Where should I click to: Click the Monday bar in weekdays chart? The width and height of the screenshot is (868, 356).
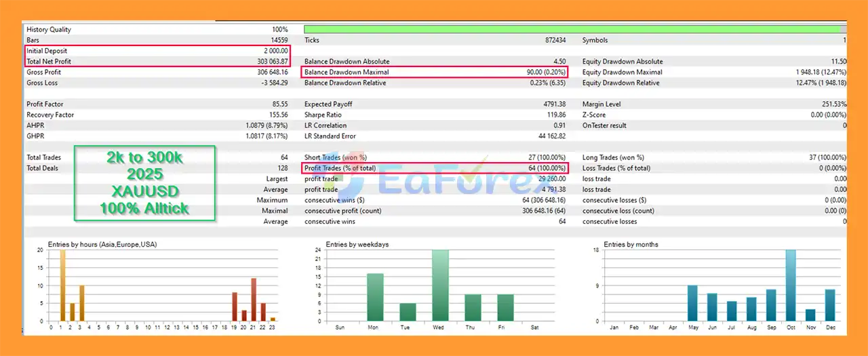[x=375, y=297]
